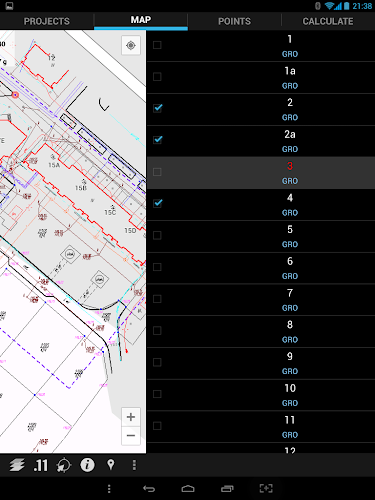Viewport: 375px width, 500px height.
Task: Check the box for point 1
Action: [157, 45]
